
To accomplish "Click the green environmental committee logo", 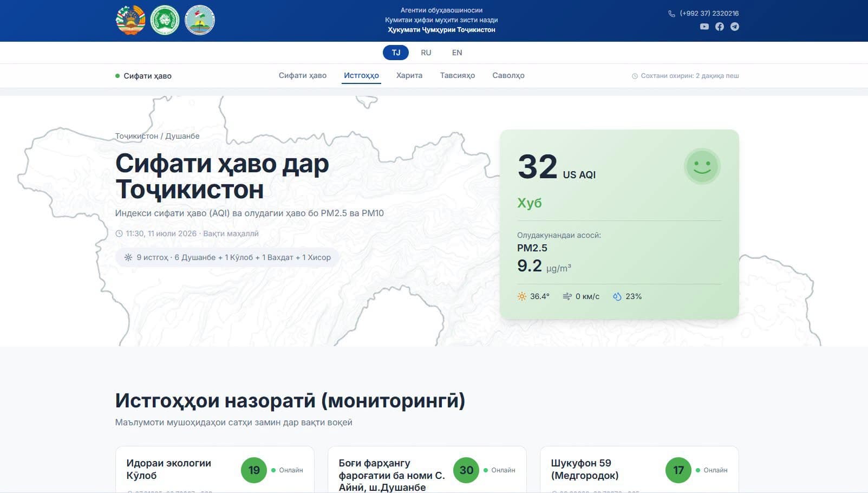I will click(x=165, y=20).
